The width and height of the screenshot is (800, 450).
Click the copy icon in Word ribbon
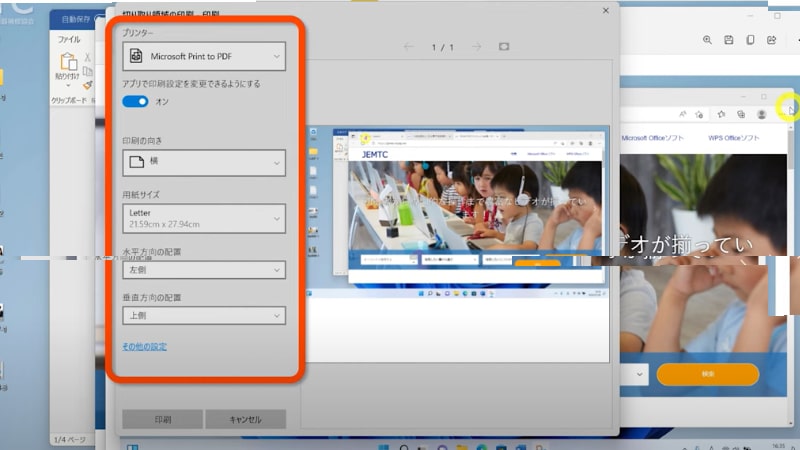point(88,71)
